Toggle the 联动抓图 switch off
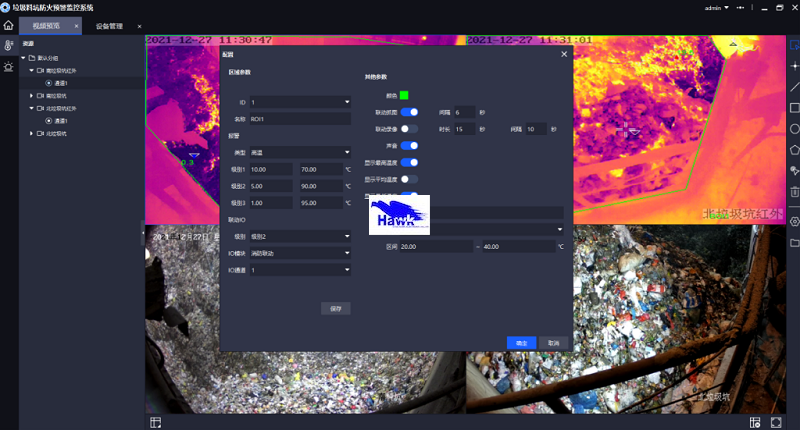 (x=409, y=112)
